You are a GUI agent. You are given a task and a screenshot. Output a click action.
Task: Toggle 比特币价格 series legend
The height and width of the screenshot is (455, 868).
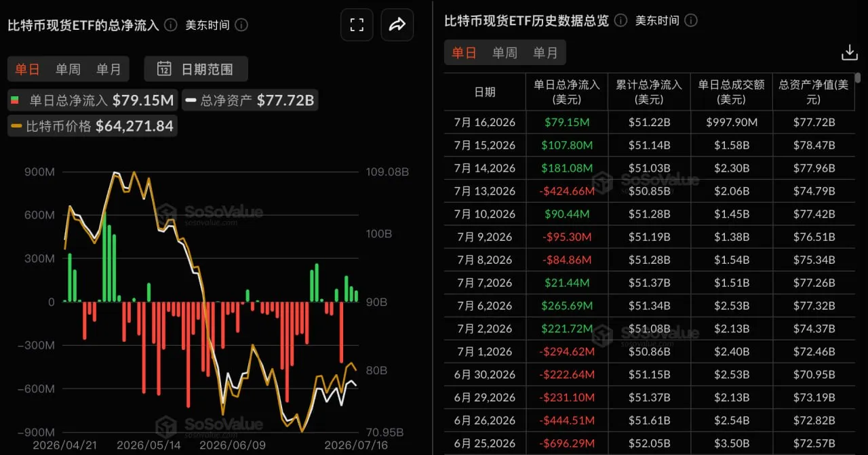[93, 125]
